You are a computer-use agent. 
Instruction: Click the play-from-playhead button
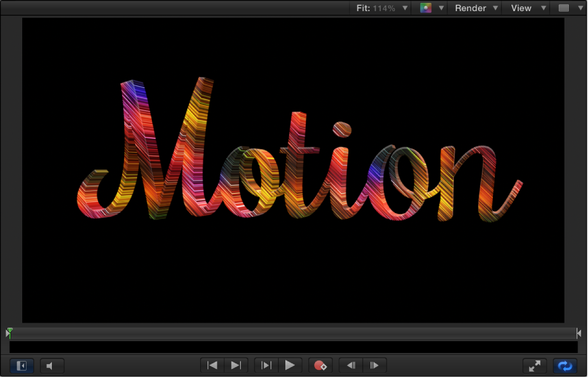(266, 365)
